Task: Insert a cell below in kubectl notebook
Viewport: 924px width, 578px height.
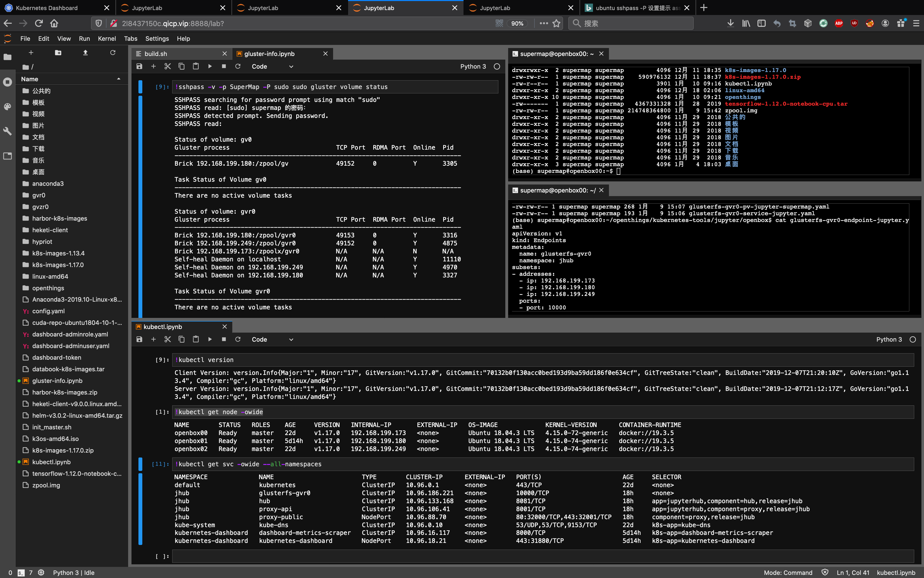Action: click(x=153, y=340)
